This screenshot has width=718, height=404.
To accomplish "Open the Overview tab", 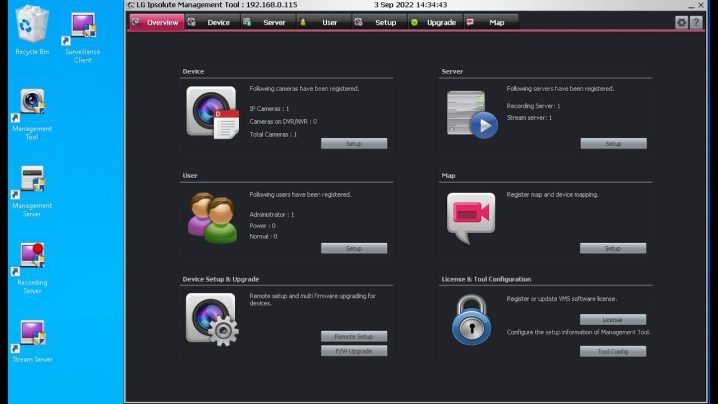I will [157, 22].
